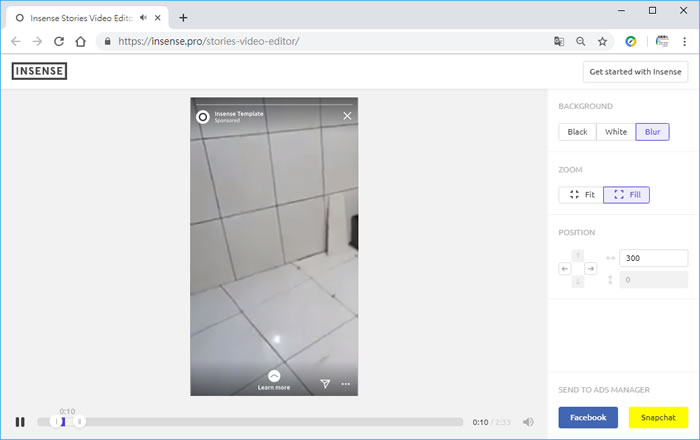Screen dimensions: 700x440
Task: Move position left with arrow
Action: click(x=565, y=269)
